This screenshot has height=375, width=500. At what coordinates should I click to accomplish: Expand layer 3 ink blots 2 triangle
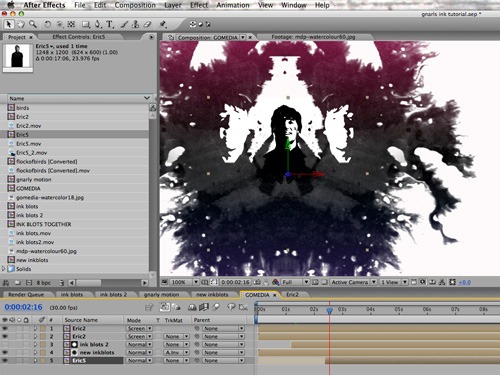(x=35, y=344)
